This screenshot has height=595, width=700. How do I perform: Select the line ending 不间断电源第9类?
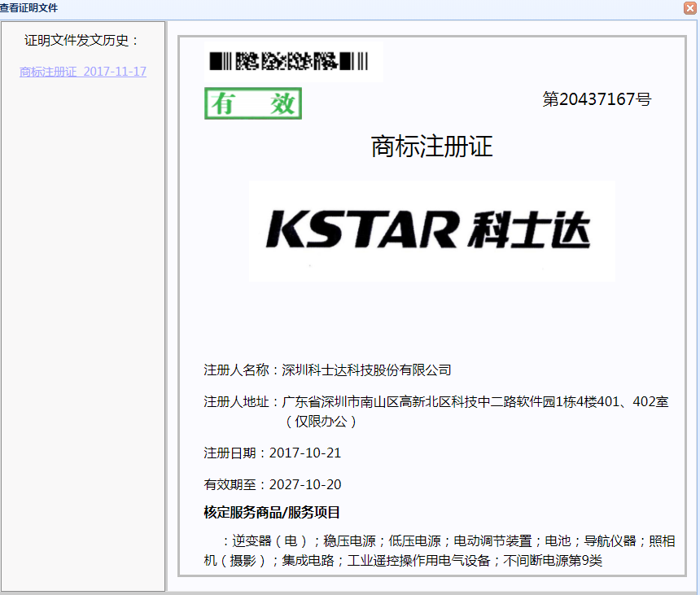(x=403, y=561)
